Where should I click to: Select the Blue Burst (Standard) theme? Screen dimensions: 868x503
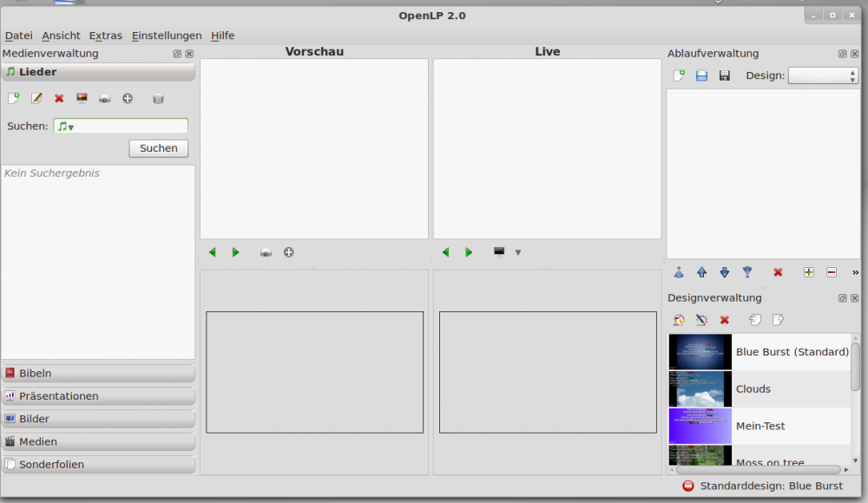click(759, 352)
